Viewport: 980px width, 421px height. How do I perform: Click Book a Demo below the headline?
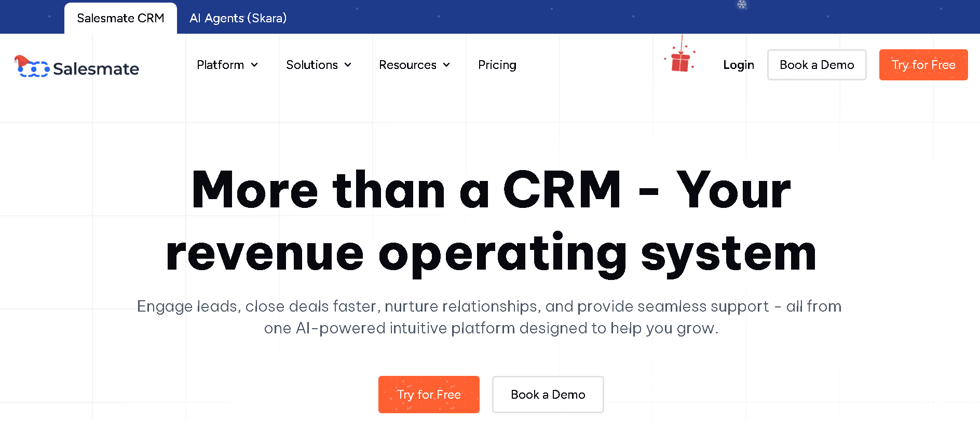pos(548,395)
